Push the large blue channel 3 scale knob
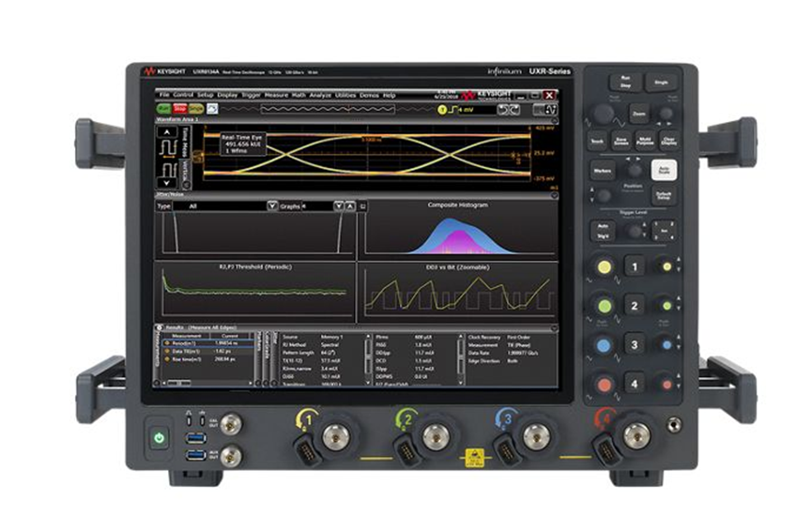Viewport: 812px width, 515px height. coord(604,345)
